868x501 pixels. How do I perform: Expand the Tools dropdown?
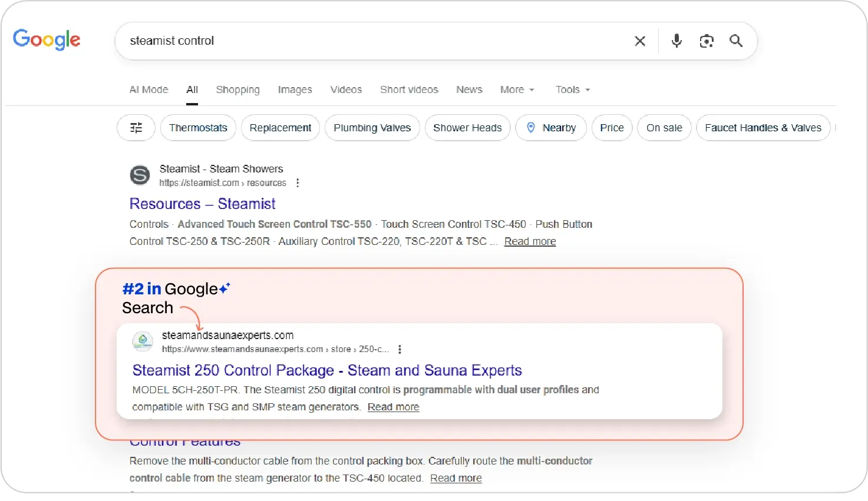pyautogui.click(x=571, y=89)
